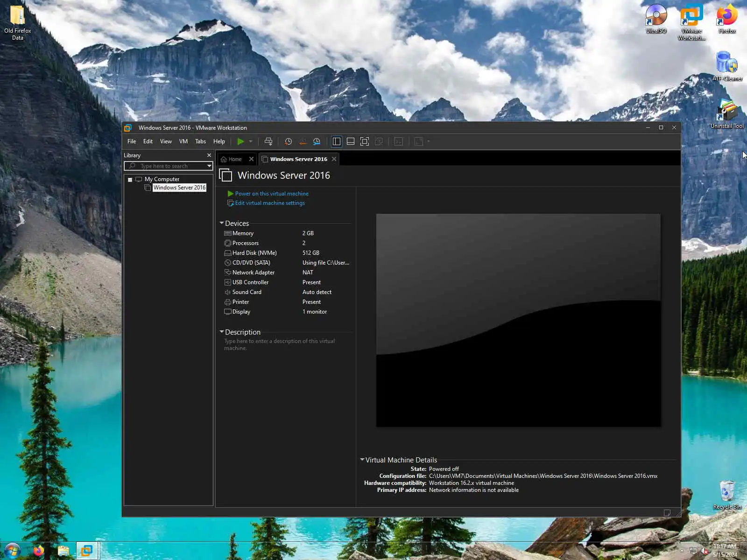Toggle the library panel view button
This screenshot has width=747, height=560.
point(336,141)
